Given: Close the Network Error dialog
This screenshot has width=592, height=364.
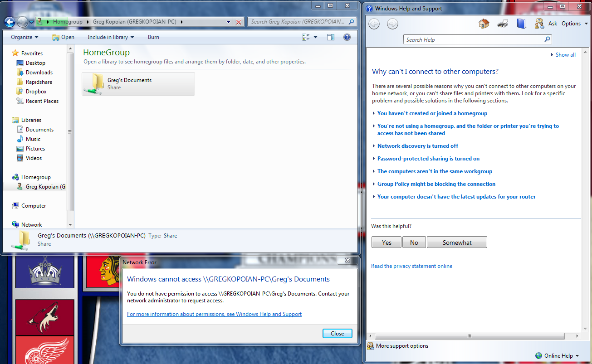Looking at the screenshot, I should [337, 333].
